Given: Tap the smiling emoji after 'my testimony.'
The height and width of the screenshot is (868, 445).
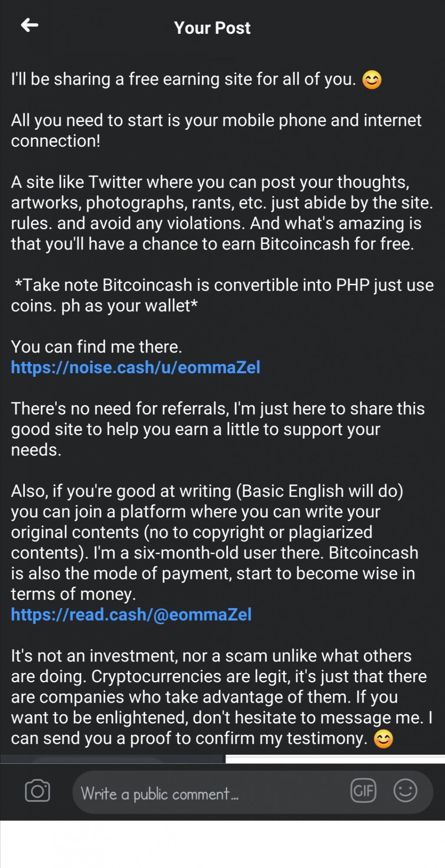Looking at the screenshot, I should point(383,739).
